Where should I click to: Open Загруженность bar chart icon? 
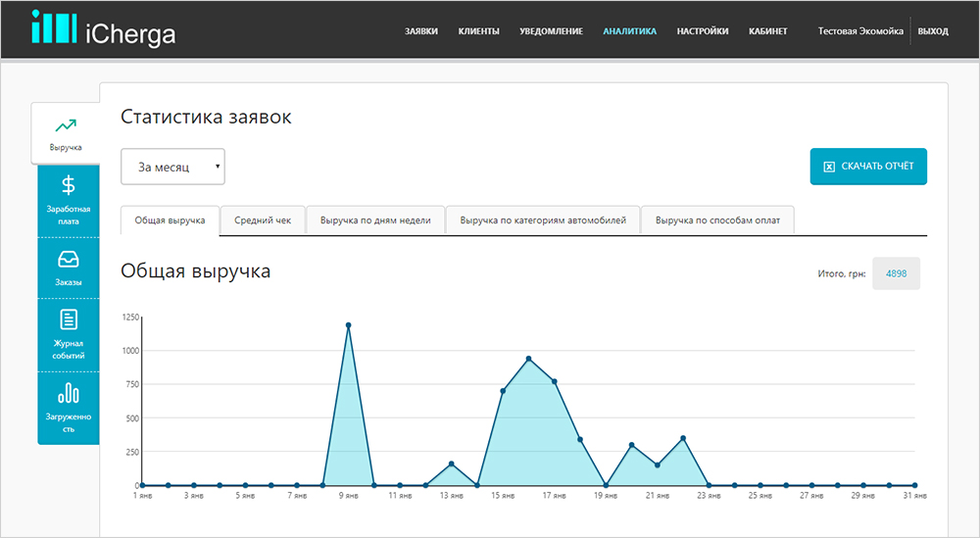68,393
